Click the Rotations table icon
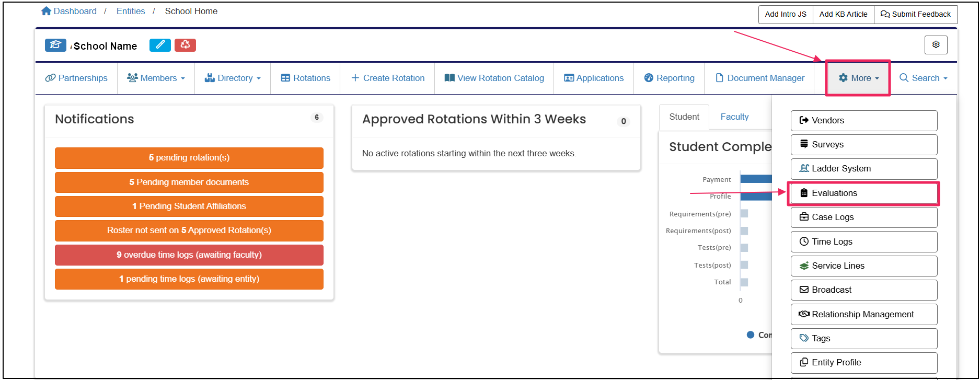The height and width of the screenshot is (380, 980). pyautogui.click(x=285, y=78)
